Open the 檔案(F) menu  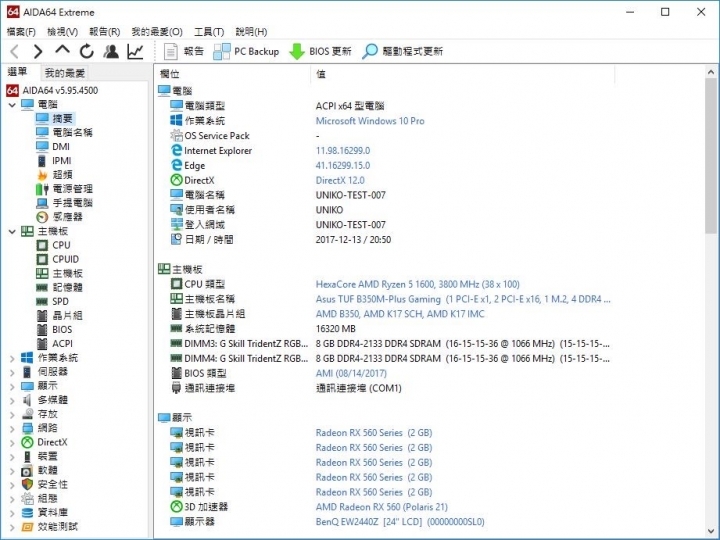click(21, 32)
